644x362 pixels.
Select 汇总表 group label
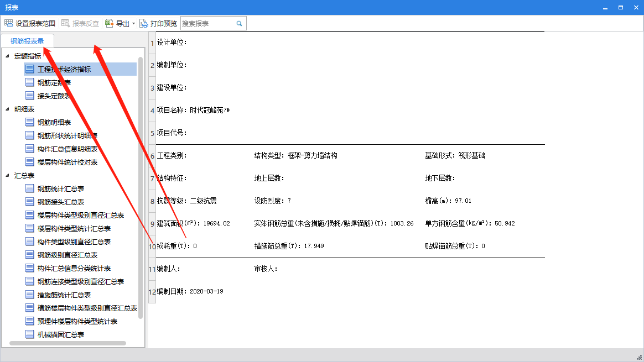click(x=24, y=176)
